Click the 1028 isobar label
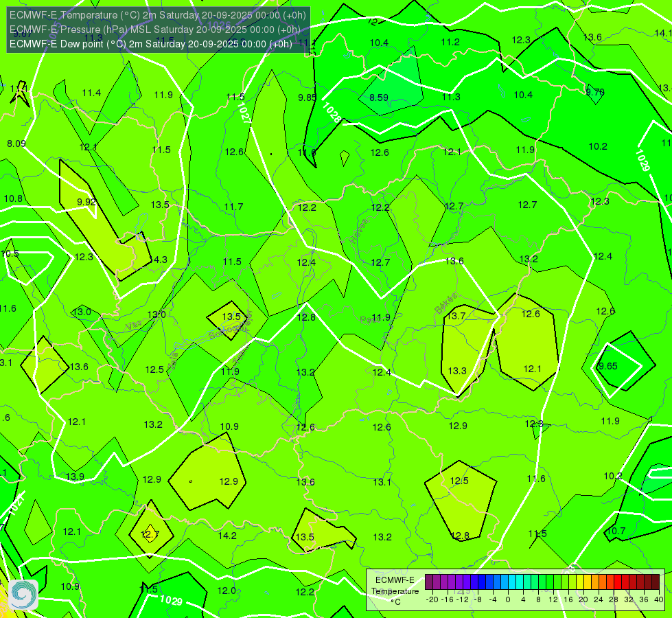This screenshot has width=672, height=618. click(x=332, y=113)
